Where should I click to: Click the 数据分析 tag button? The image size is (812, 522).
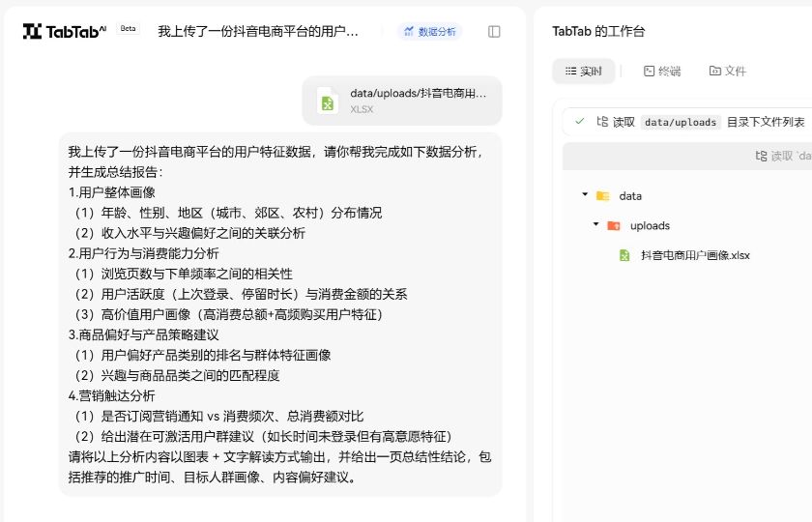(430, 32)
